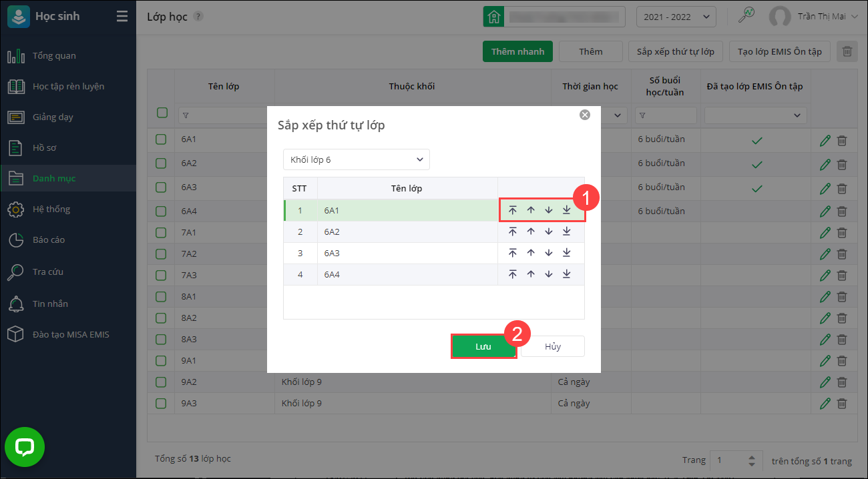Move class 6A3 to bottom of list
This screenshot has height=479, width=868.
point(566,253)
